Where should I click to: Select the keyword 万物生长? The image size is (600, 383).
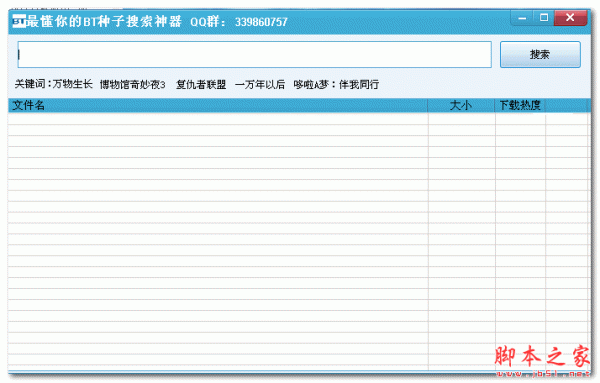72,84
